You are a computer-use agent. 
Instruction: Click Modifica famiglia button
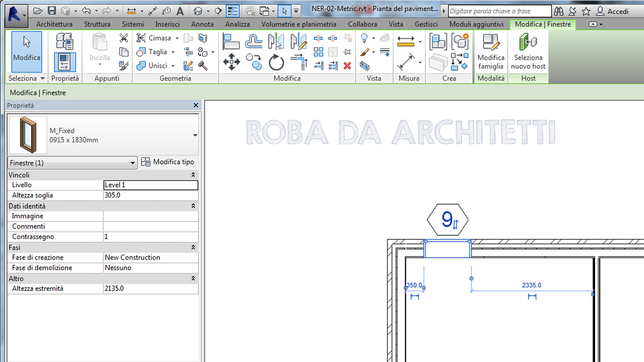(x=491, y=52)
